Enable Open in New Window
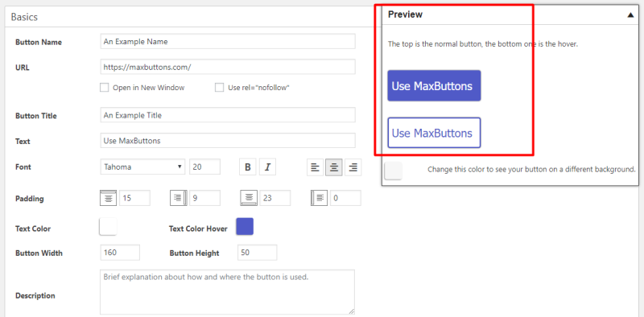 click(105, 88)
